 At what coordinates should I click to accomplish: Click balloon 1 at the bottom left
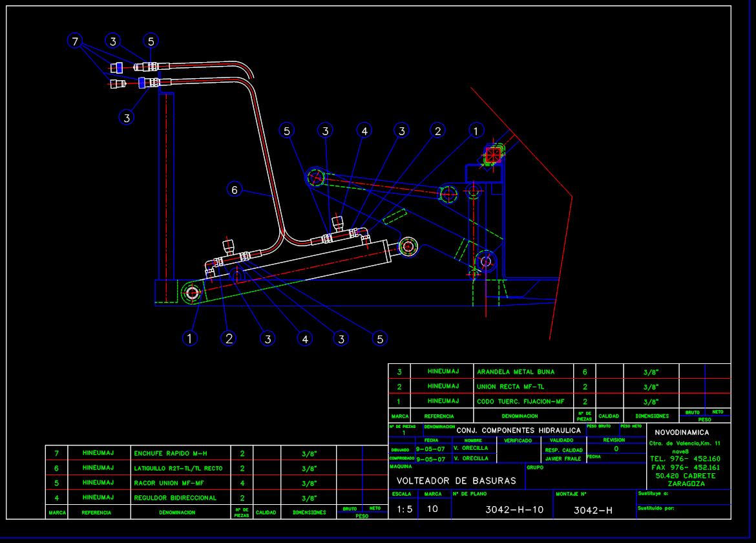click(x=189, y=338)
